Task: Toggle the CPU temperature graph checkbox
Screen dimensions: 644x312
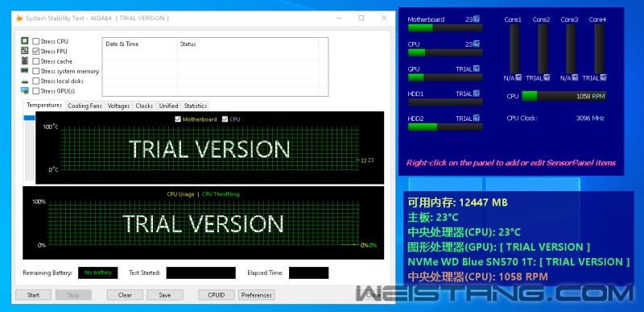Action: click(x=225, y=119)
